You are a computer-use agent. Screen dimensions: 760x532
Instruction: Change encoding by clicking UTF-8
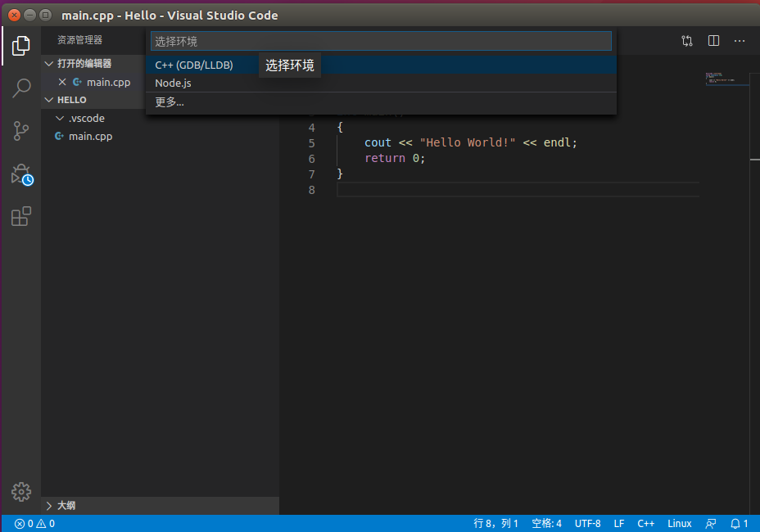pos(587,523)
